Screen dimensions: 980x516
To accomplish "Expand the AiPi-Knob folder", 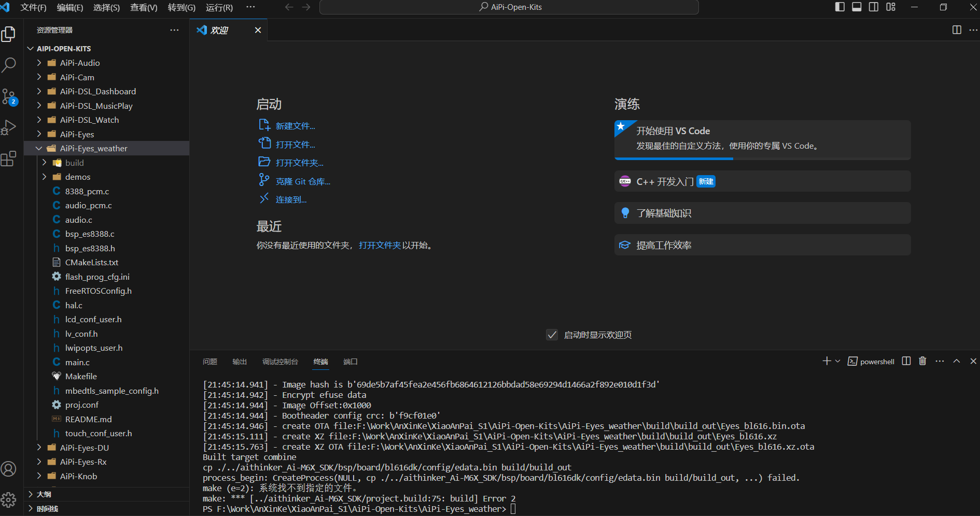I will coord(106,476).
